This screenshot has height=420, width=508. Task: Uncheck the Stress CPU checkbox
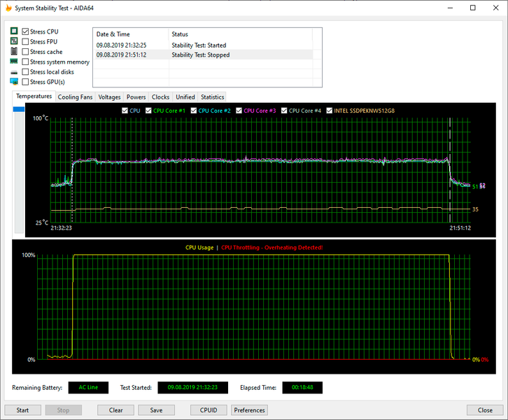tap(25, 31)
